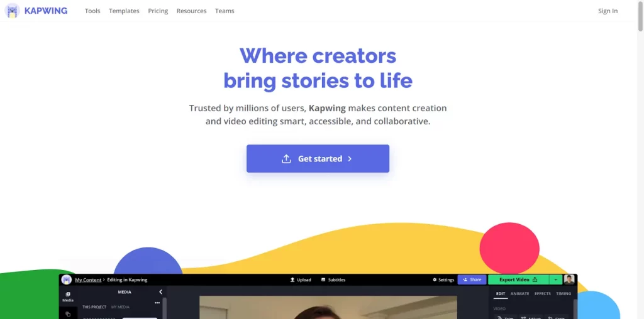Open the Templates menu

[124, 11]
